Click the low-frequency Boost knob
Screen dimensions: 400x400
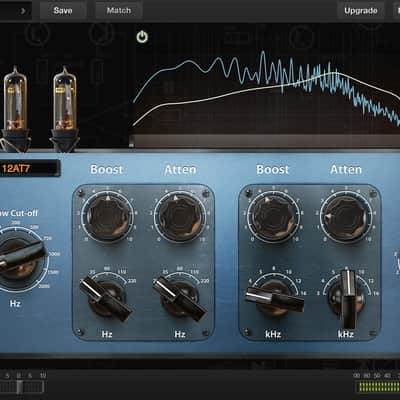107,217
